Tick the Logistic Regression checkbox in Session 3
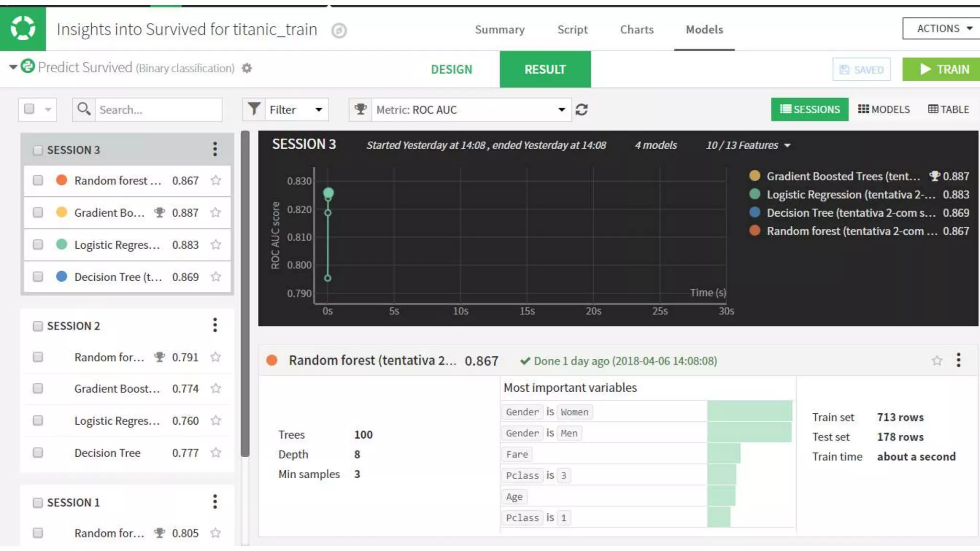The height and width of the screenshot is (551, 980). (38, 245)
